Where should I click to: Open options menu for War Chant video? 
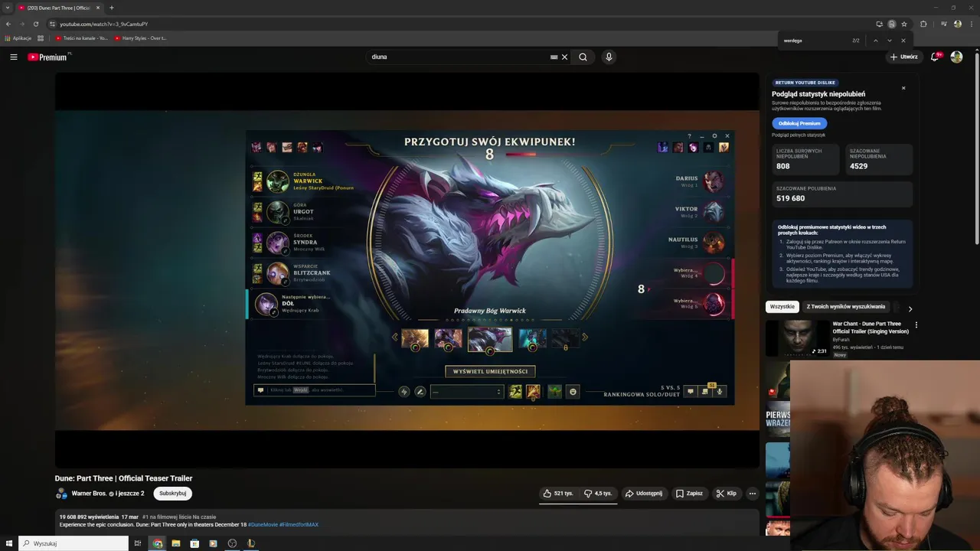[x=916, y=324]
